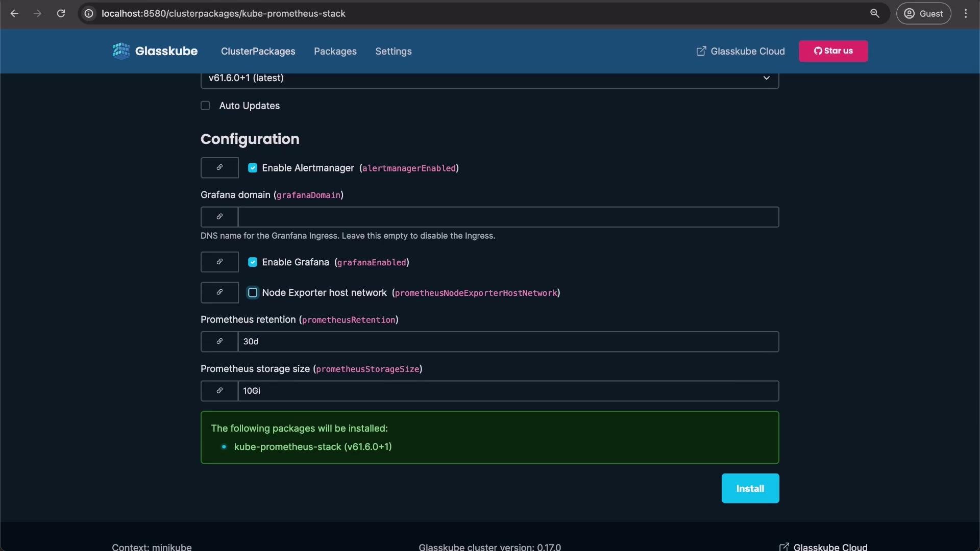
Task: Click the external link icon next to Glasskube Cloud in the header
Action: click(701, 51)
